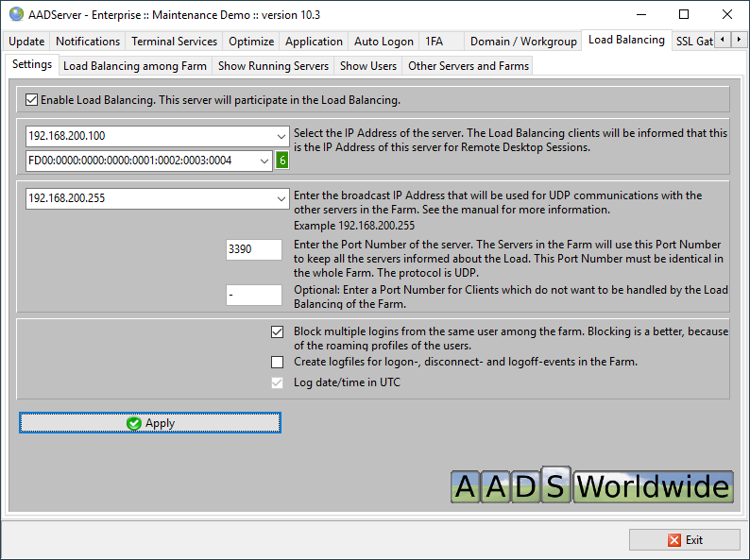The width and height of the screenshot is (750, 560).
Task: Go to the Domain / Workgroup tab
Action: 522,42
